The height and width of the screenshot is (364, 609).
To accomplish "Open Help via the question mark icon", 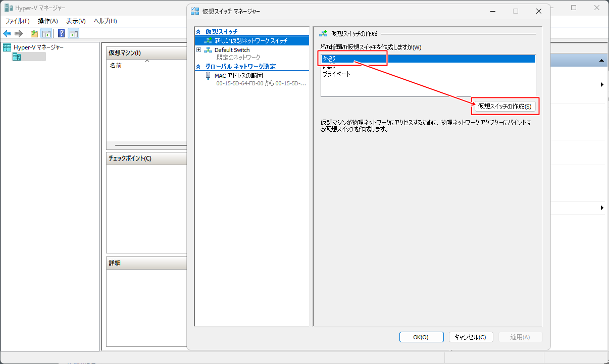I will point(60,33).
